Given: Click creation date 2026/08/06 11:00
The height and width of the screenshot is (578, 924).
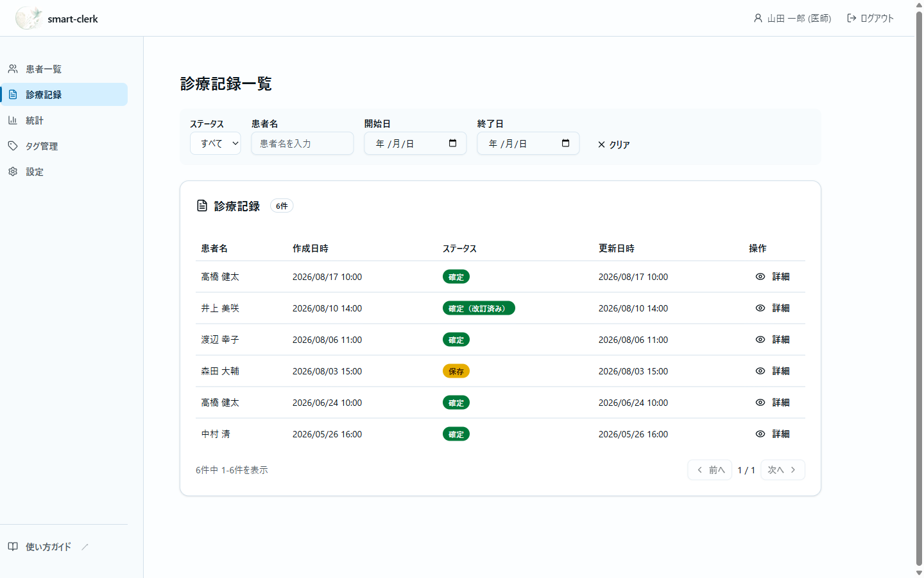Looking at the screenshot, I should coord(327,340).
